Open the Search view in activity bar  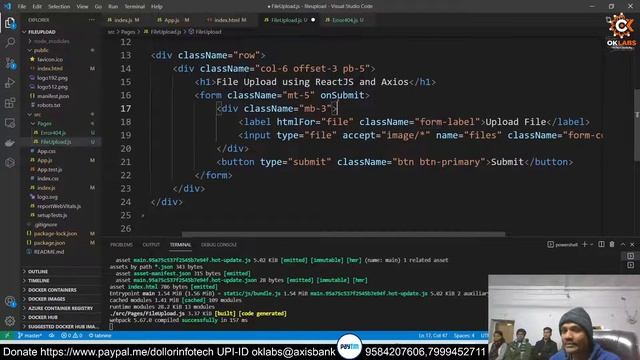coord(10,42)
